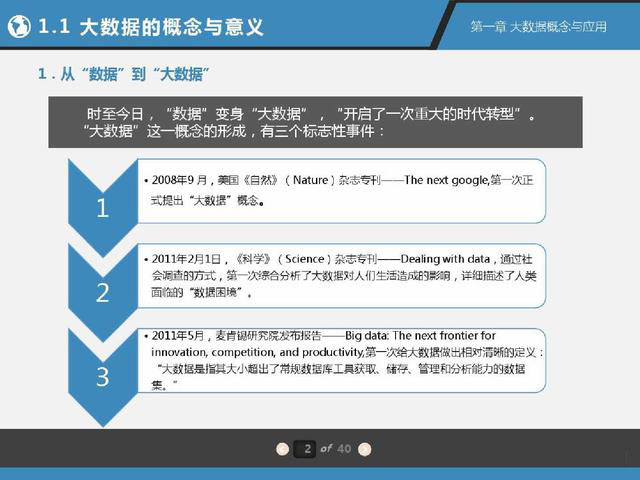Click the total page count 40
The image size is (640, 480).
(344, 449)
